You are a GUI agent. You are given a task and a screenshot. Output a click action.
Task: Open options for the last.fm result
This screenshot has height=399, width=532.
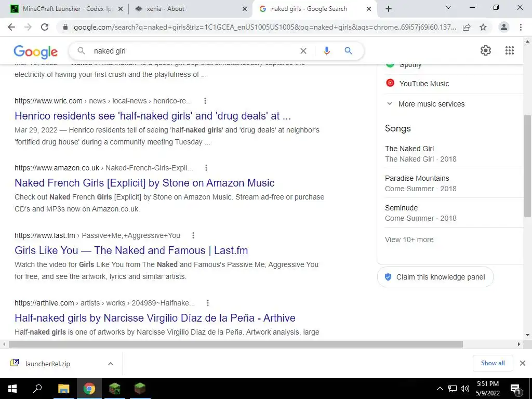point(193,235)
